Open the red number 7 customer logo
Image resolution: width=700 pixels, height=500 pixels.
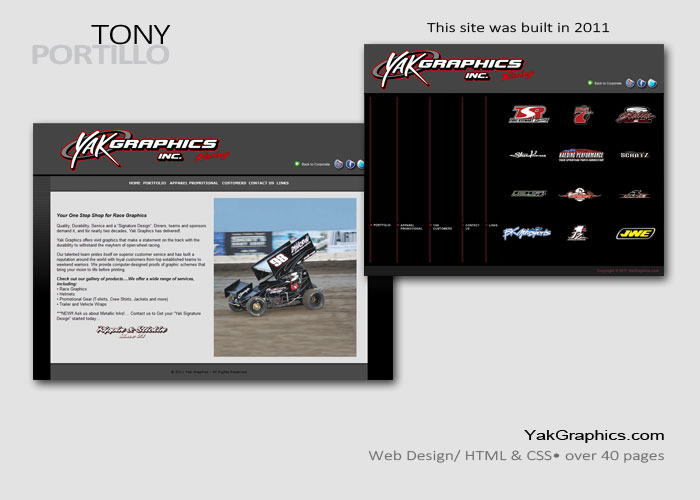(x=582, y=115)
